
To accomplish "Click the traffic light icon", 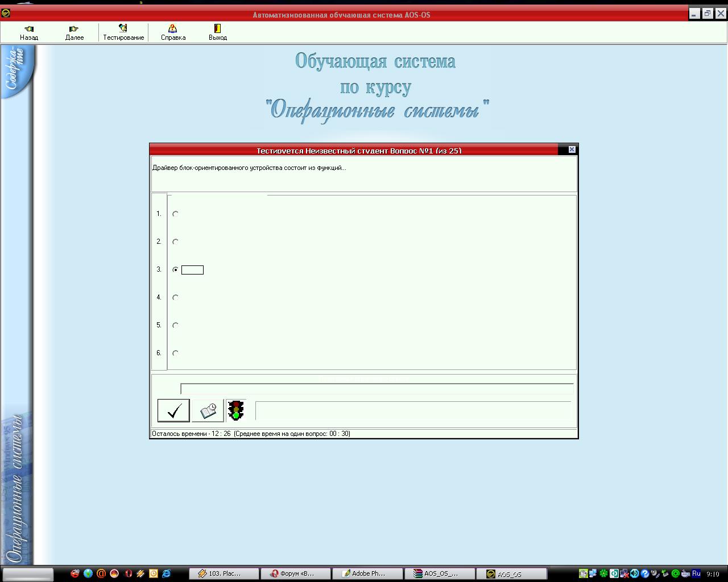I will click(x=236, y=410).
